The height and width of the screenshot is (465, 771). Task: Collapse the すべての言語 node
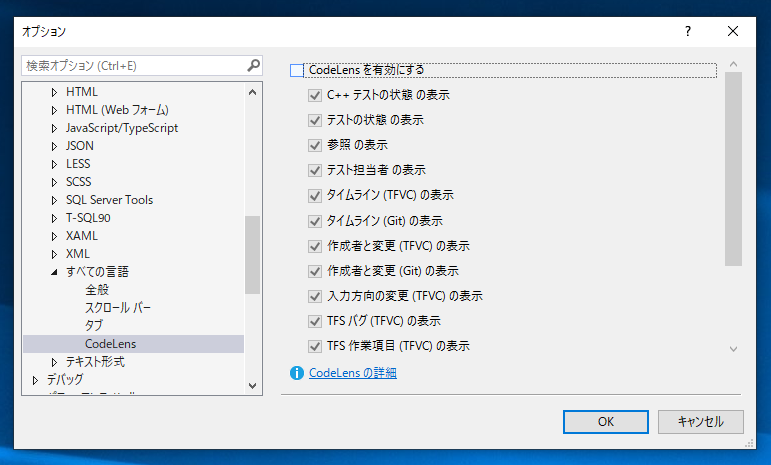click(x=55, y=272)
